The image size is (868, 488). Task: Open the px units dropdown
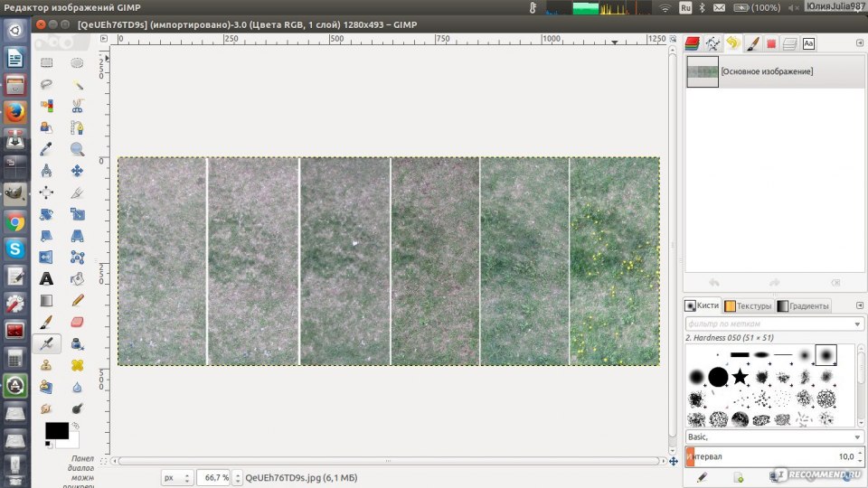pyautogui.click(x=177, y=478)
